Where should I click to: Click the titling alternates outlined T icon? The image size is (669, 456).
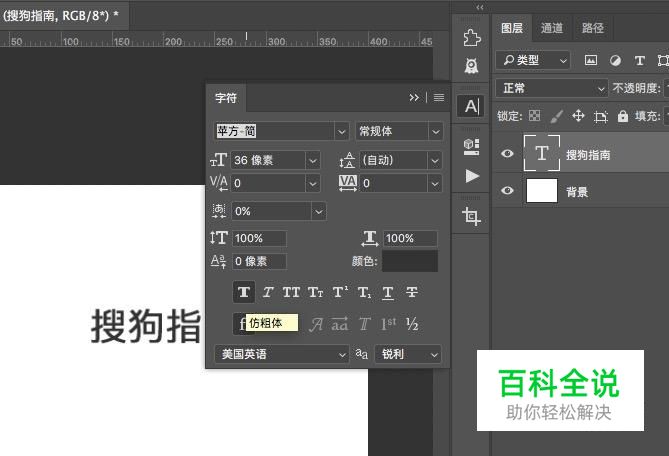(364, 325)
